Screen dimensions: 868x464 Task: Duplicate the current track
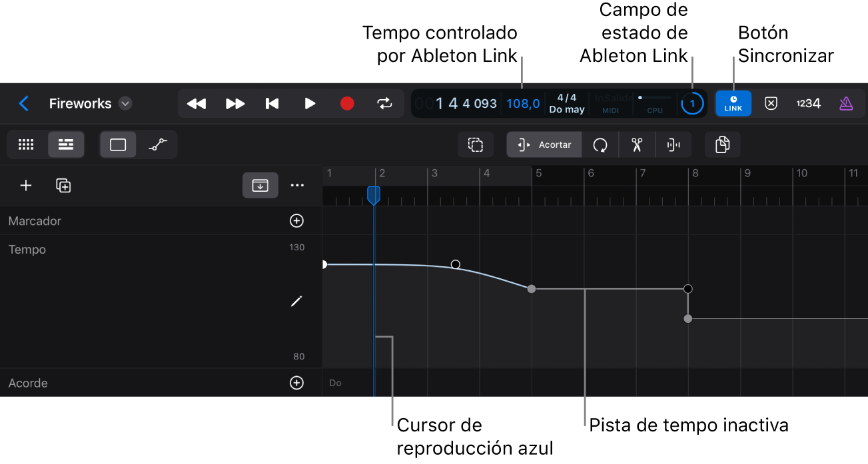63,185
